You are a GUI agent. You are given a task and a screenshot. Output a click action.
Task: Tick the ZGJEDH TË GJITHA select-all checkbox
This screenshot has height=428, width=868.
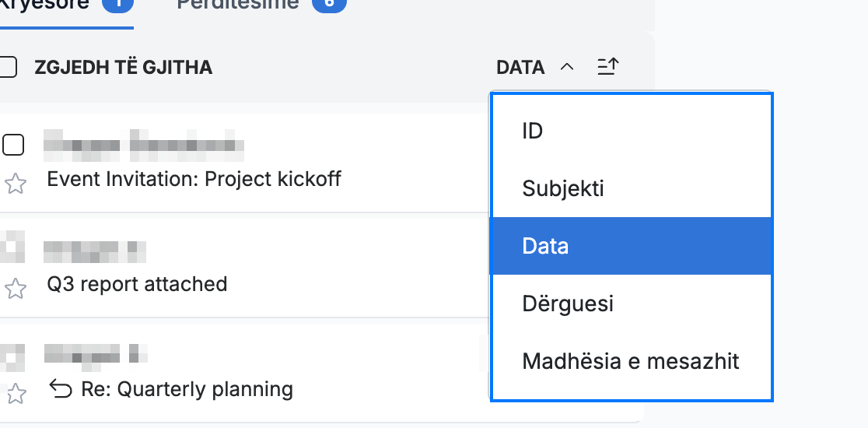pos(7,68)
